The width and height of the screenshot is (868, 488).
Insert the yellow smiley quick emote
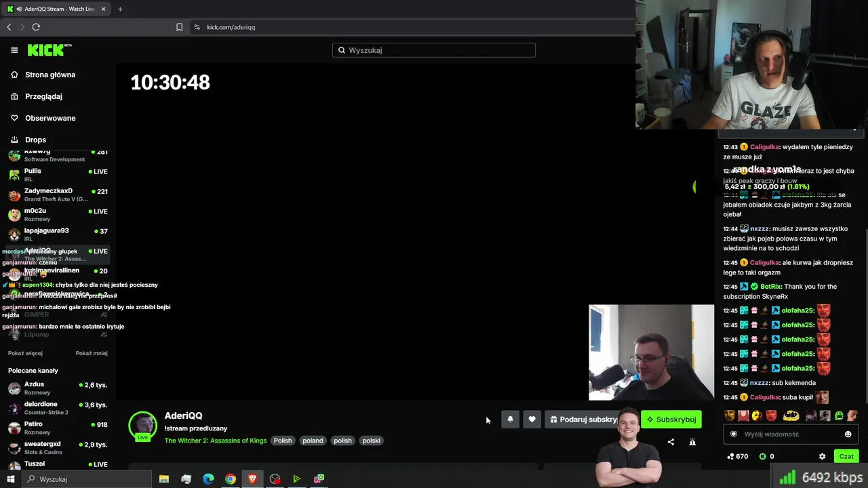[x=756, y=415]
